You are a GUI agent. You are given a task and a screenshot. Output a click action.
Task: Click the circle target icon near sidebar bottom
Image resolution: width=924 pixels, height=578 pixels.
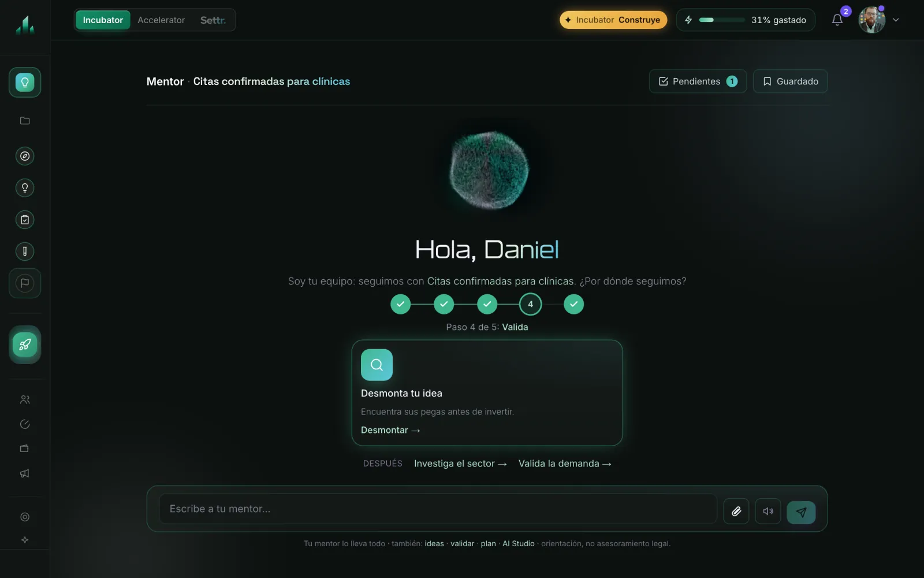pyautogui.click(x=25, y=517)
